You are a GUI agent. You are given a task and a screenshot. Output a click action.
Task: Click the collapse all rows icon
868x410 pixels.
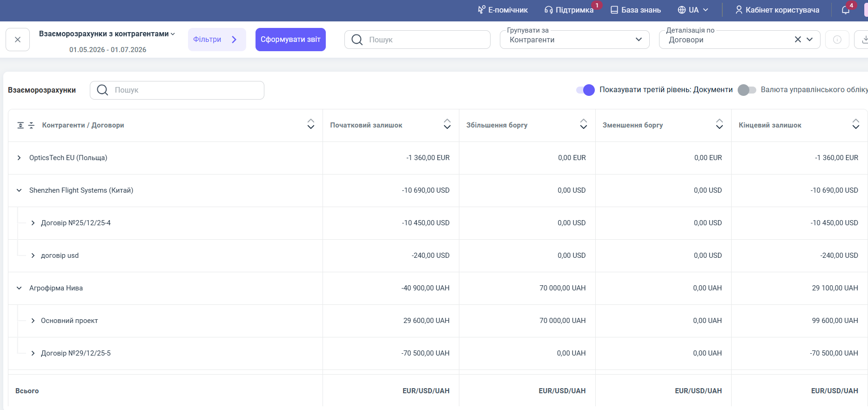click(x=31, y=125)
